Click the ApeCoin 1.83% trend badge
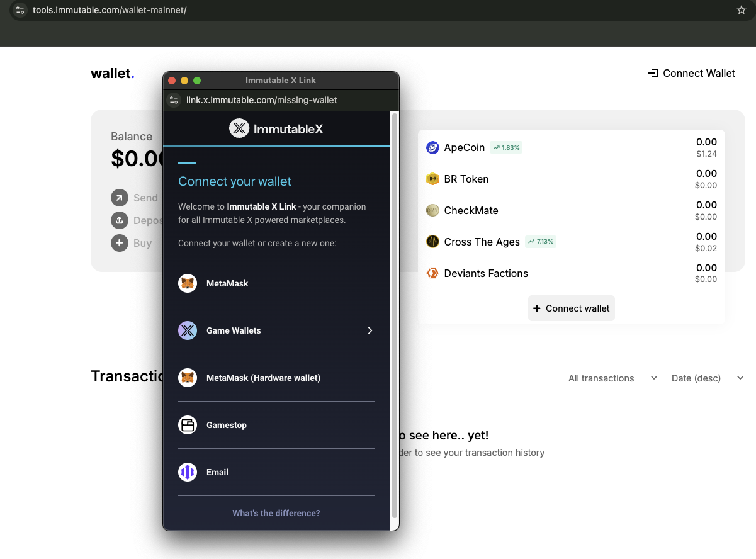Image resolution: width=756 pixels, height=559 pixels. click(x=506, y=147)
